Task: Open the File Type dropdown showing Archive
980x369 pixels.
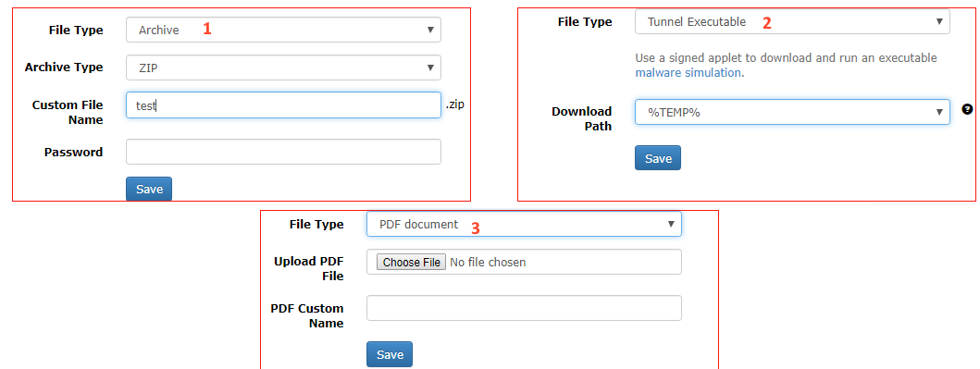Action: pos(283,30)
